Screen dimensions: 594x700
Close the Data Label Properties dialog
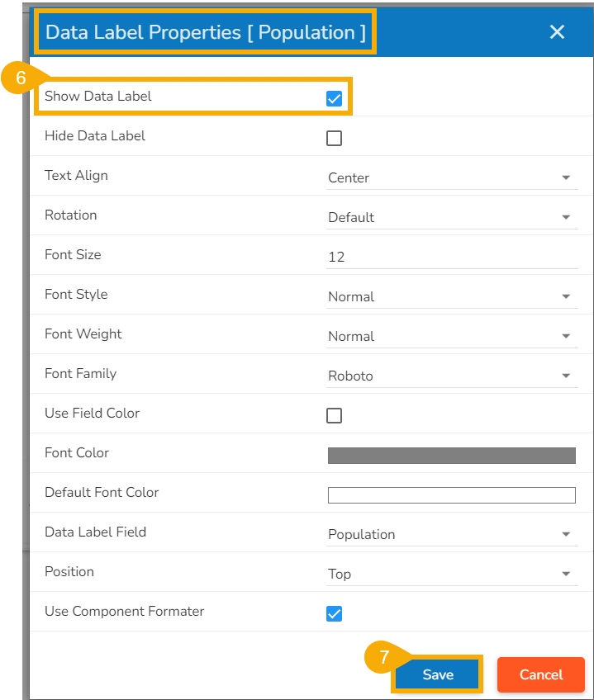[x=557, y=32]
